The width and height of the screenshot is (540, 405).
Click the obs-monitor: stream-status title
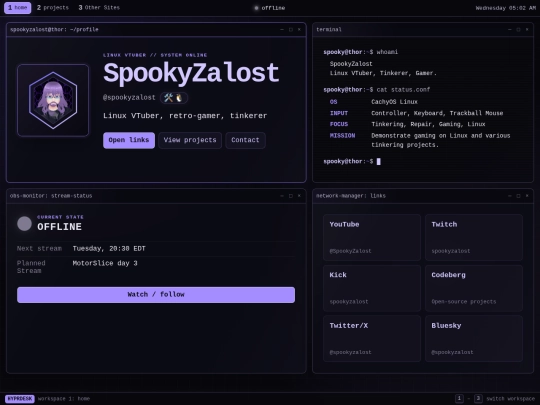tap(51, 196)
